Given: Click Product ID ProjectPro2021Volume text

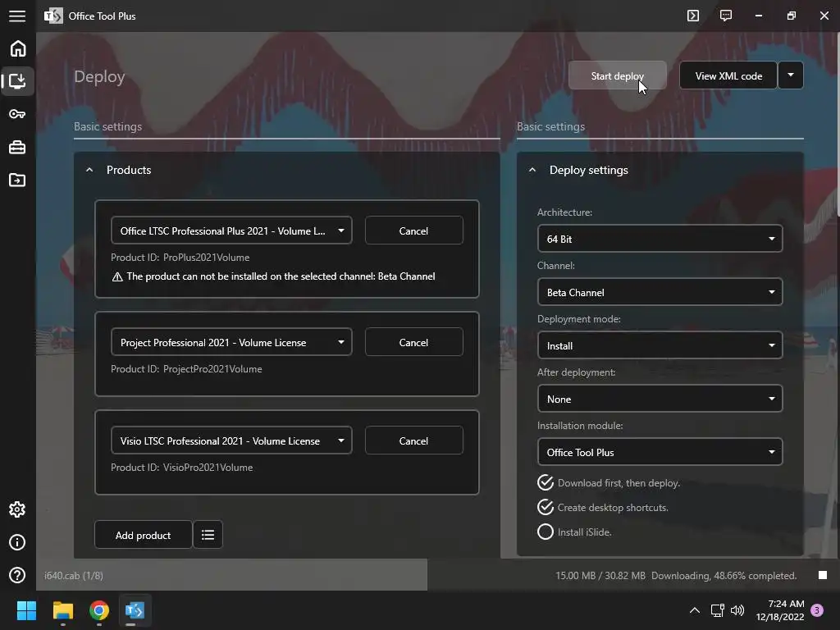Looking at the screenshot, I should pos(186,368).
